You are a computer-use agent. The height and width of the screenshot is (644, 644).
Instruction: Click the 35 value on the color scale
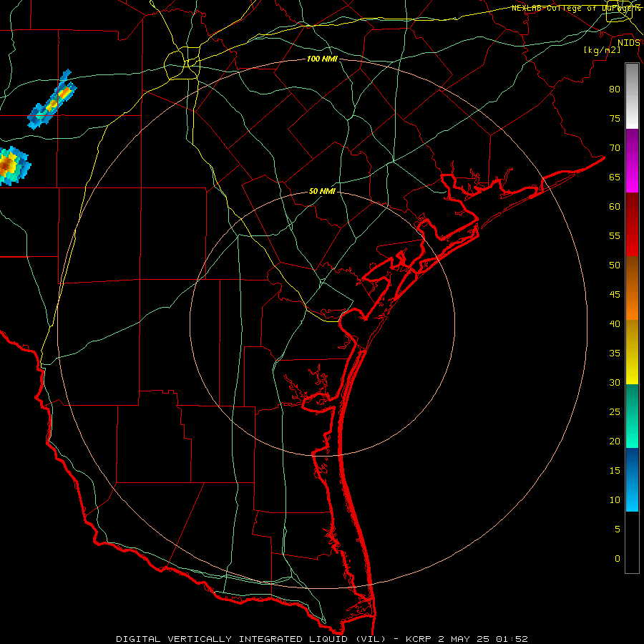615,353
